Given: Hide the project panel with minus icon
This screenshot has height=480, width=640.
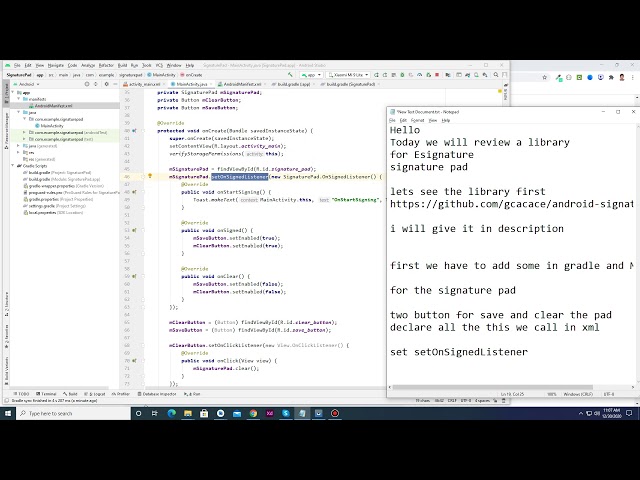Looking at the screenshot, I should click(115, 84).
